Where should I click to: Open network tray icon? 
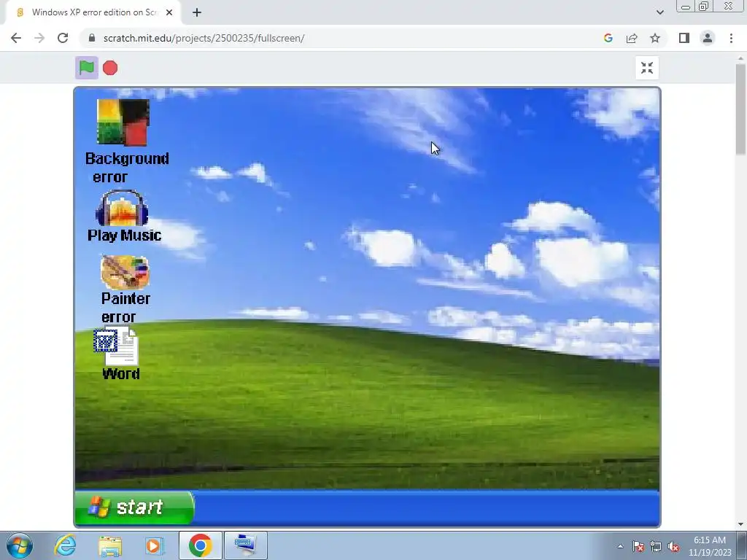(656, 546)
